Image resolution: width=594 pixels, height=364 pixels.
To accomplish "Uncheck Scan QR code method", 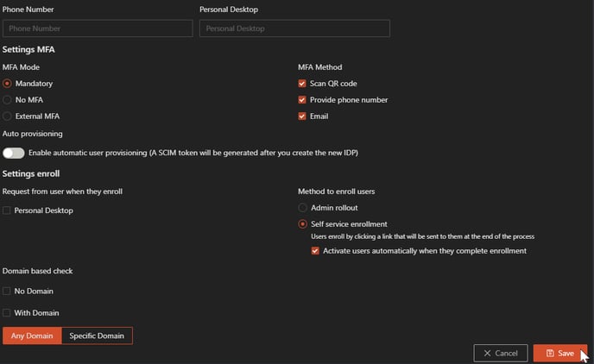I will [x=302, y=84].
